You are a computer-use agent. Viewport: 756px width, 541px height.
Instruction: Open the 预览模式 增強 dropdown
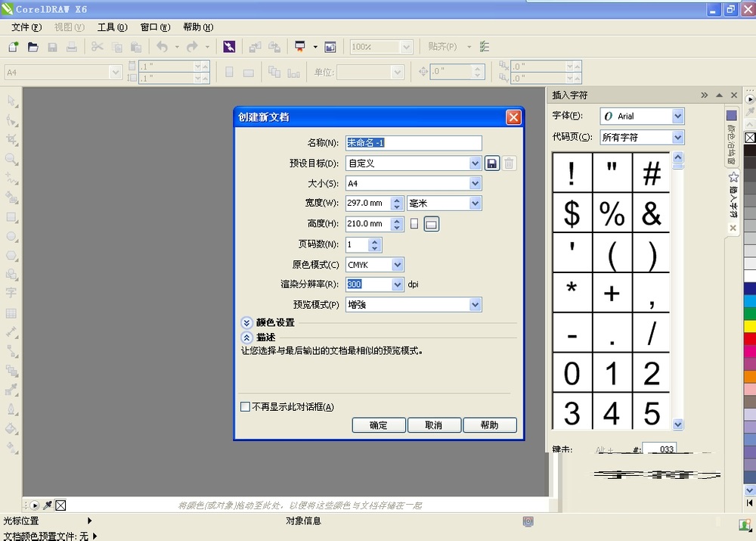click(x=475, y=304)
